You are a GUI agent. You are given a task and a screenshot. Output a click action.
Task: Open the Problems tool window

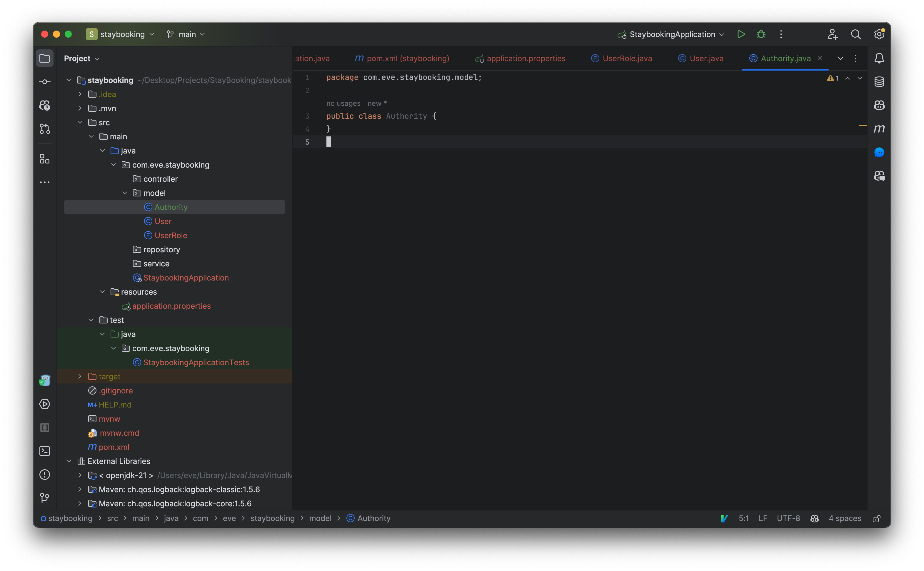click(45, 475)
